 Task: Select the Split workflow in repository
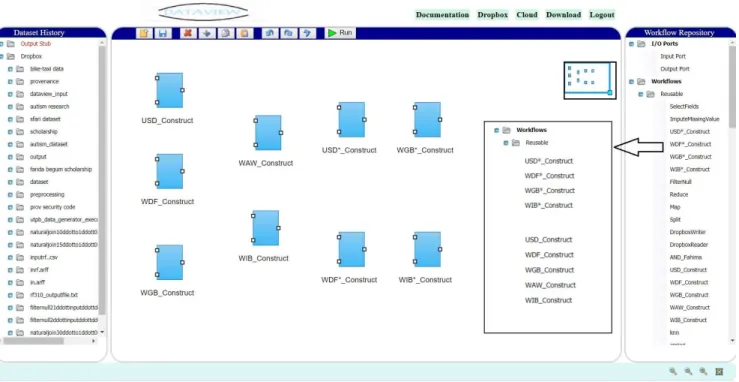pos(675,219)
